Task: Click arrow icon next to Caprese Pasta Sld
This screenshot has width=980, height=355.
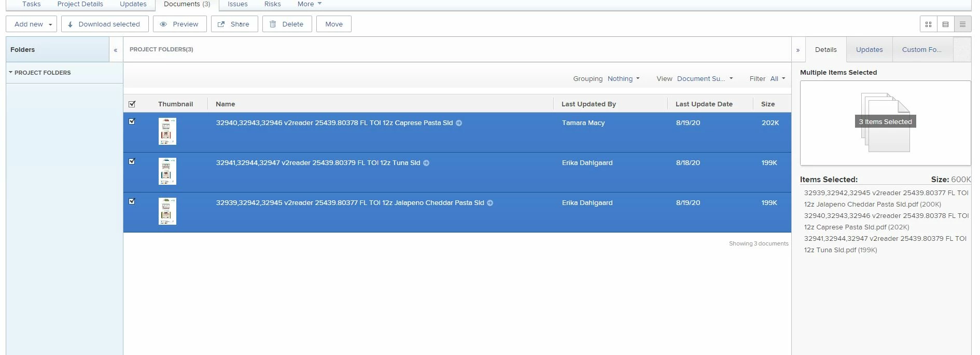Action: click(459, 123)
